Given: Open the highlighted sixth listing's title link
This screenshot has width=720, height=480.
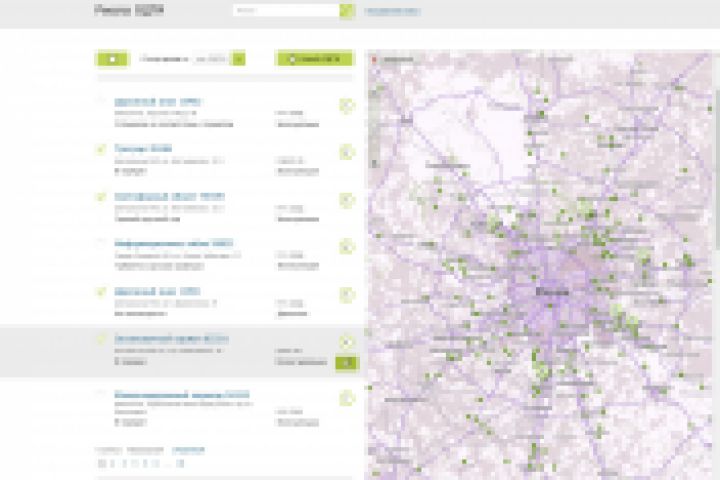Looking at the screenshot, I should (171, 339).
